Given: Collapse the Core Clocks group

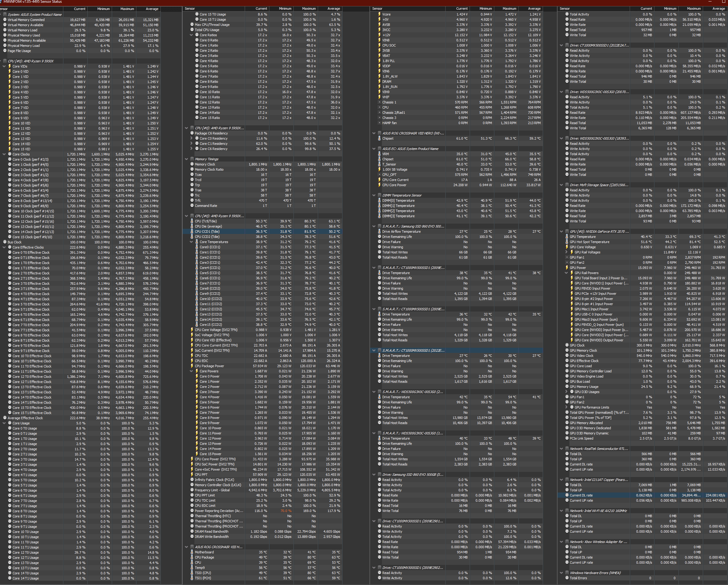Looking at the screenshot, I should coord(4,154).
